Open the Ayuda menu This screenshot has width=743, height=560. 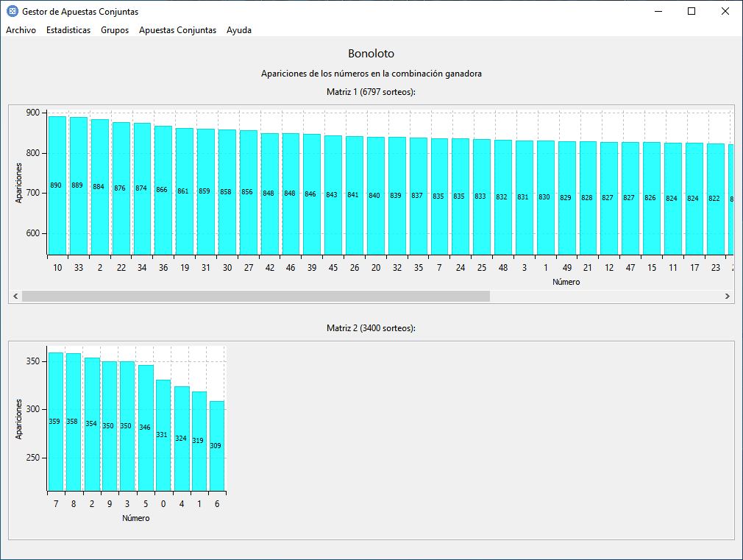point(239,30)
